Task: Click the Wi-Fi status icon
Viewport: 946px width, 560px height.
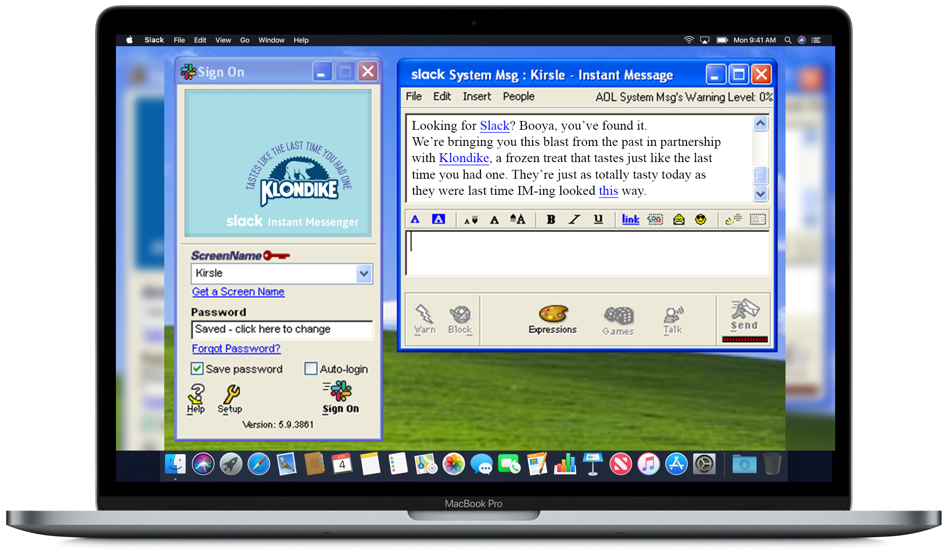Action: [x=689, y=40]
